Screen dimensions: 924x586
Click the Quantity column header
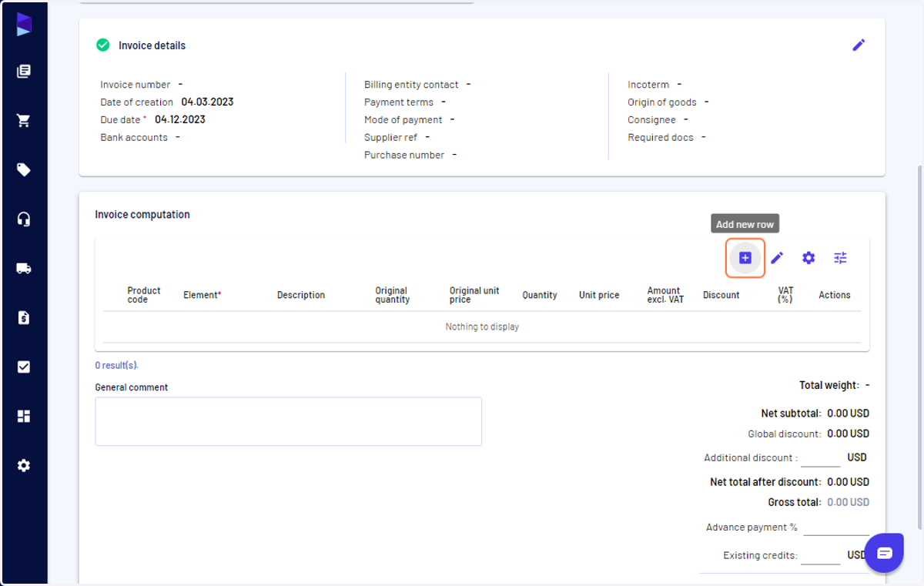coord(540,295)
